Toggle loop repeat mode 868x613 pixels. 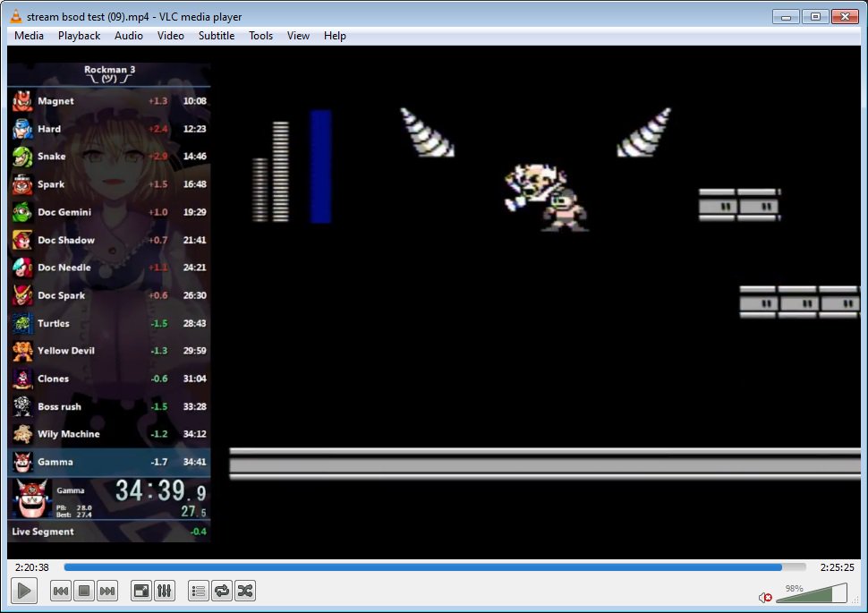click(221, 591)
